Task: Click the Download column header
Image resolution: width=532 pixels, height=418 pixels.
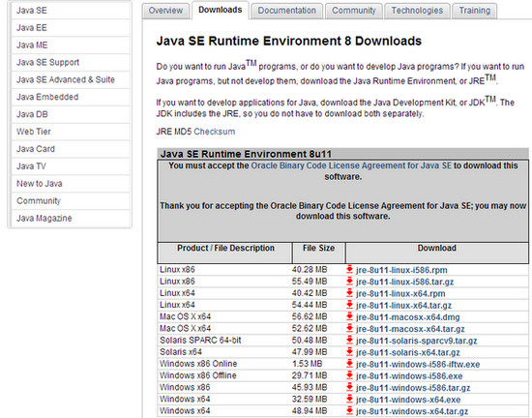Action: pos(436,253)
